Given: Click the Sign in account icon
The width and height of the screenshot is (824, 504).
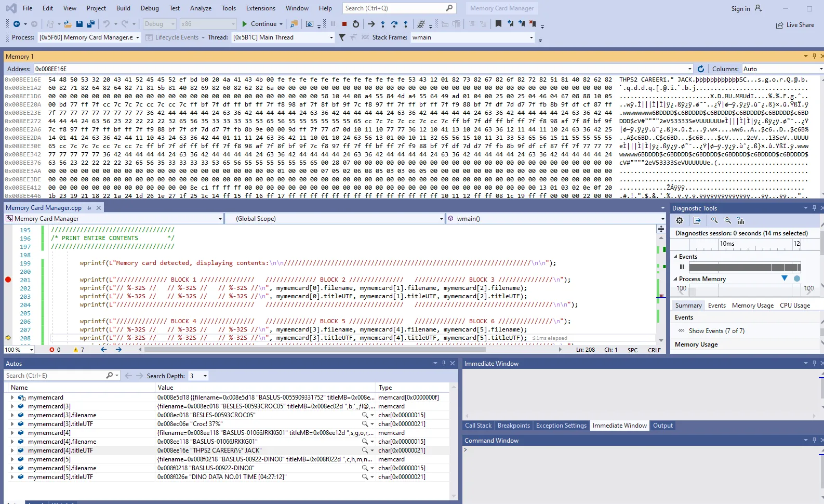Looking at the screenshot, I should click(x=759, y=8).
